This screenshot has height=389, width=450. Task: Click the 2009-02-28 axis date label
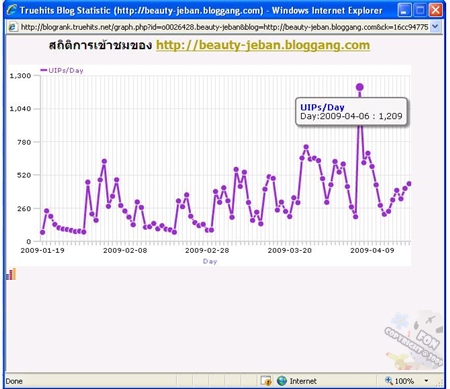(207, 250)
